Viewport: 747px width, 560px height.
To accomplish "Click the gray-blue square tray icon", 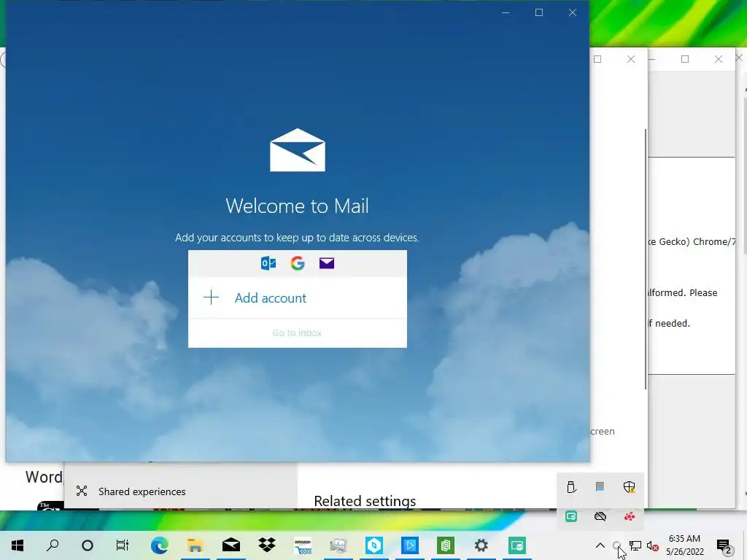I will pos(600,486).
